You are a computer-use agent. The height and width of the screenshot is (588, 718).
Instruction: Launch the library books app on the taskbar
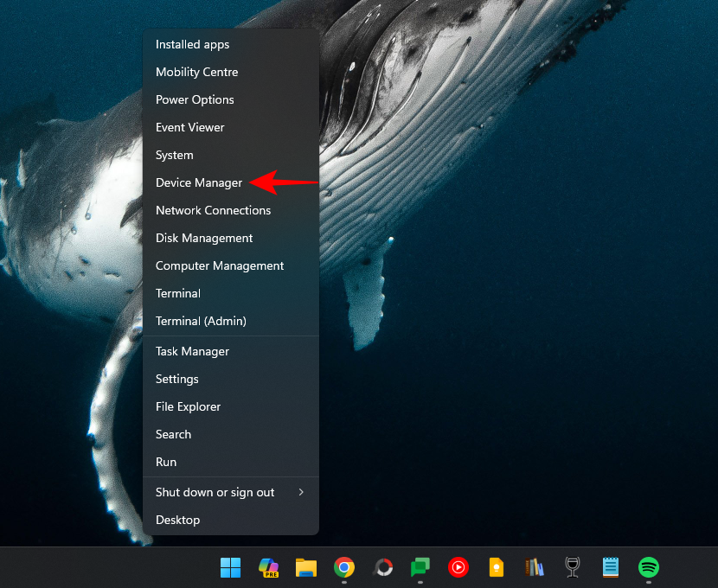tap(534, 568)
